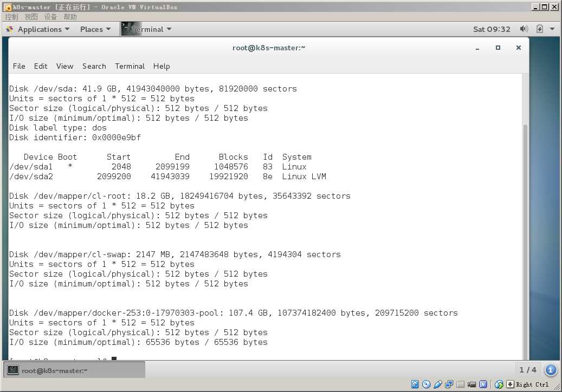
Task: Click the VirtualBox video capture icon
Action: [471, 384]
